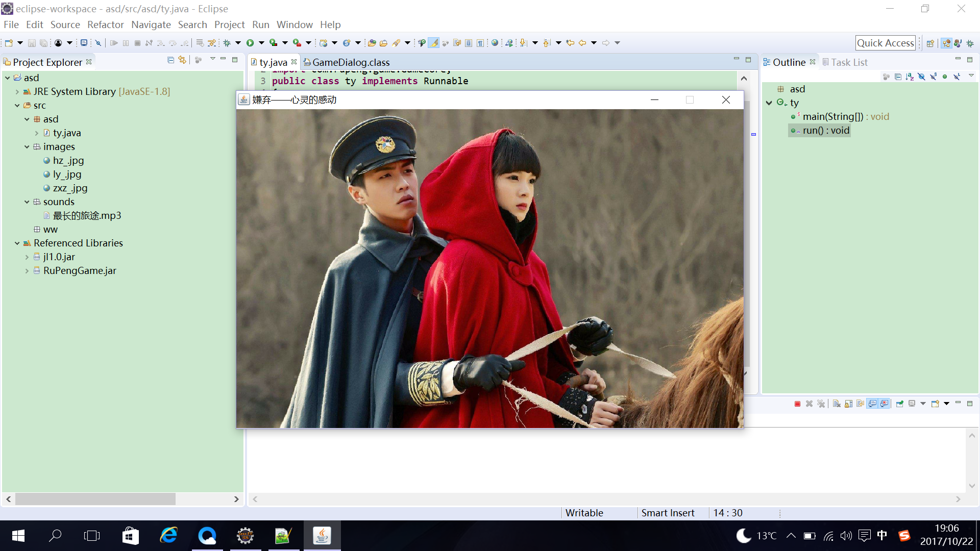
Task: Click the Pin Console icon
Action: coord(900,404)
